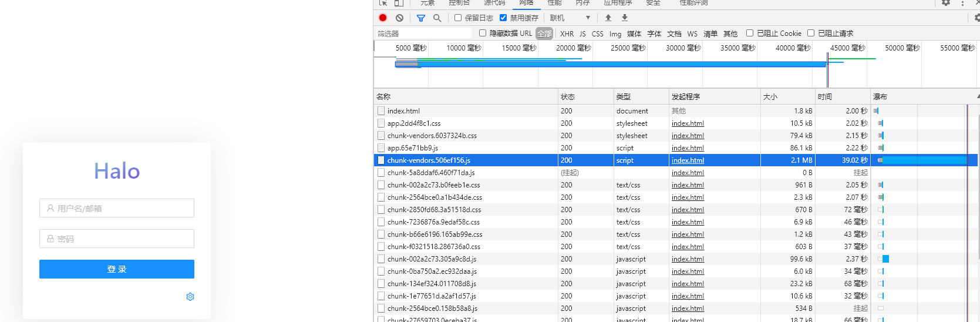Toggle the filter funnel icon
Viewport: 980px width, 322px height.
tap(421, 18)
